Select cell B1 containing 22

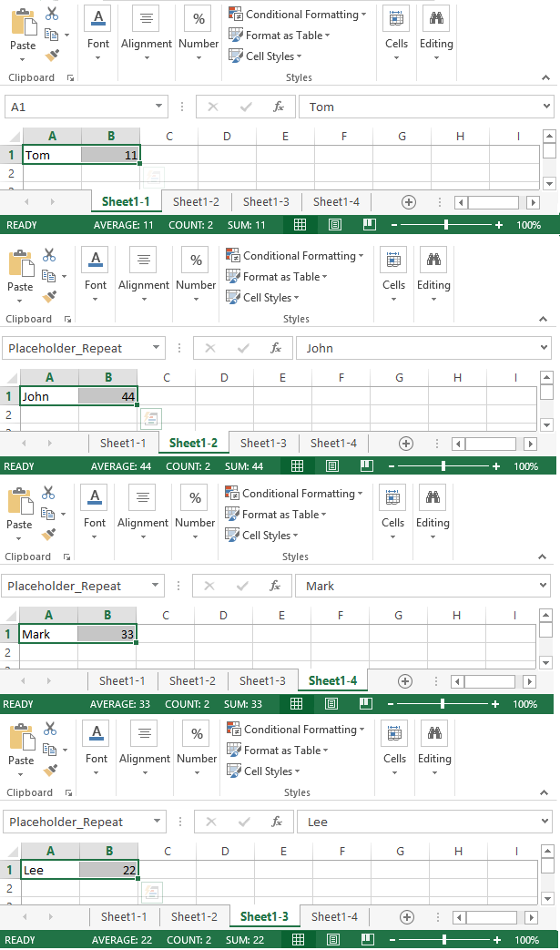[109, 870]
